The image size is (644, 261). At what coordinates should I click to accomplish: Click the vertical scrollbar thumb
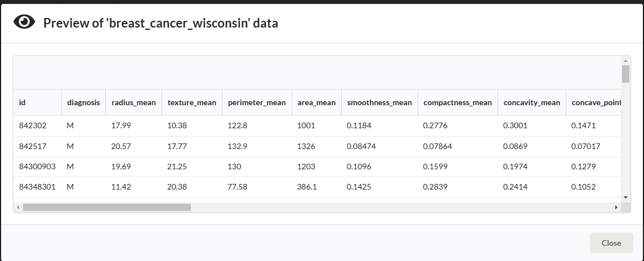[x=625, y=74]
